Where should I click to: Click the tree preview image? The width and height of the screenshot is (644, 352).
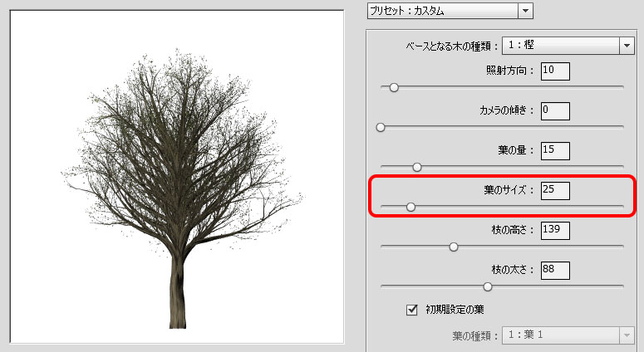177,176
